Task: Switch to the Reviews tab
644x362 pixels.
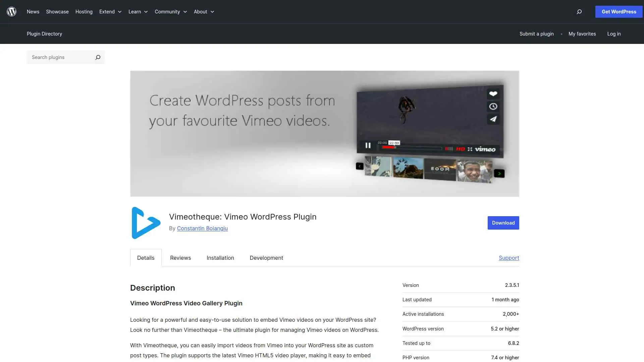Action: tap(180, 258)
